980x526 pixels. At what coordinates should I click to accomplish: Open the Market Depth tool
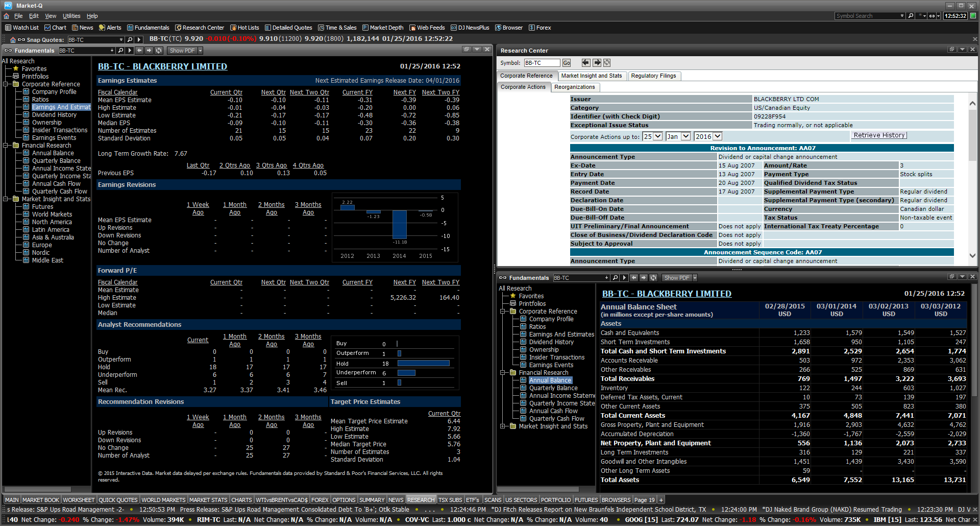pyautogui.click(x=383, y=28)
